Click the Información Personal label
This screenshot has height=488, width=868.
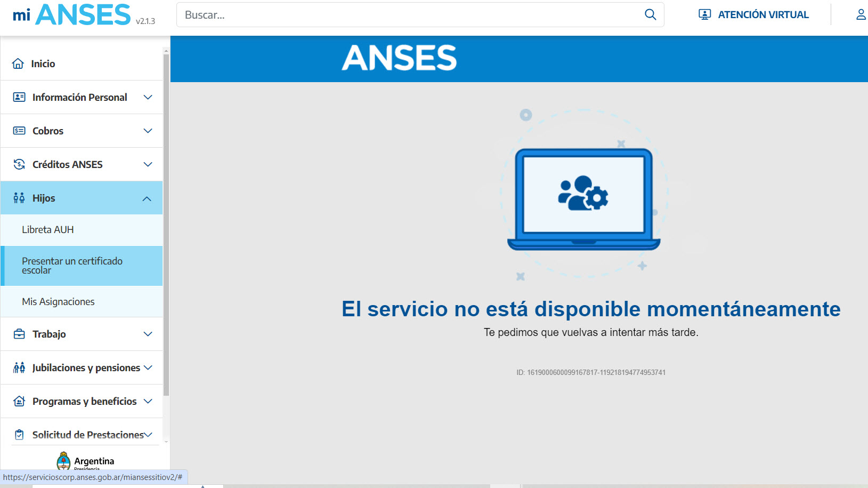point(80,97)
